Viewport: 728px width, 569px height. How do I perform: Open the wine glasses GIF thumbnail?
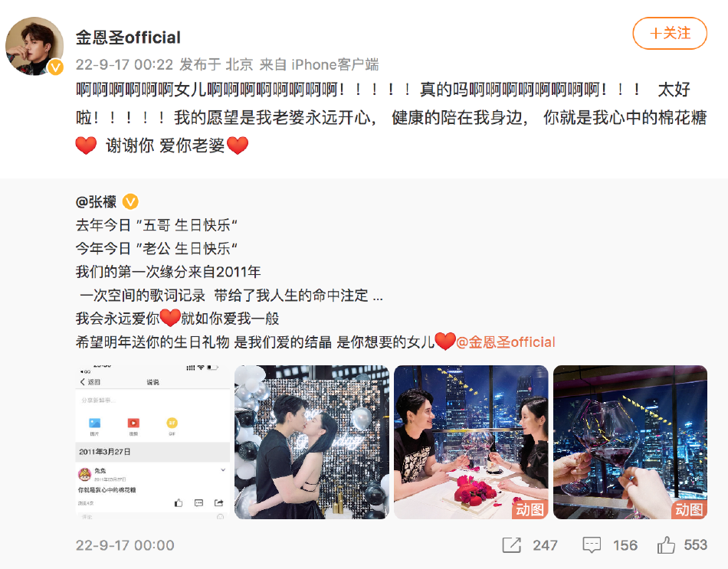pyautogui.click(x=630, y=442)
